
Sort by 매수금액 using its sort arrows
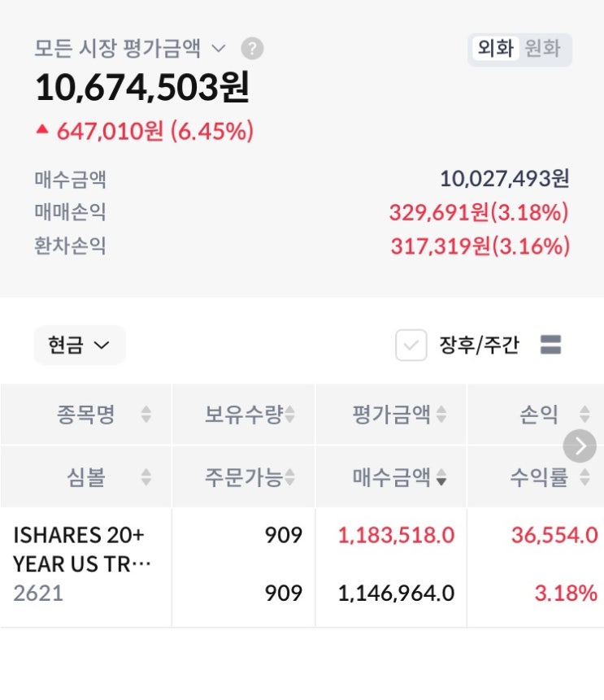tap(441, 477)
